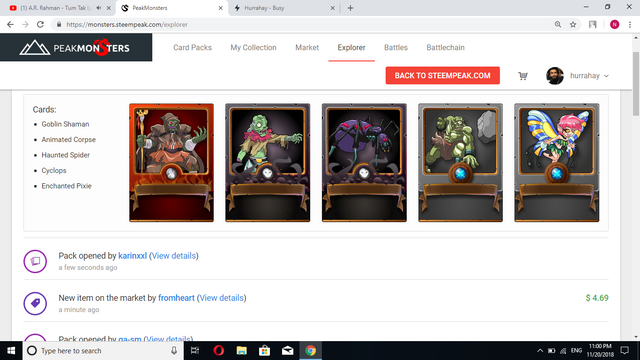Click the microphone icon in taskbar search
Screen dimensions: 640x360
[x=174, y=351]
